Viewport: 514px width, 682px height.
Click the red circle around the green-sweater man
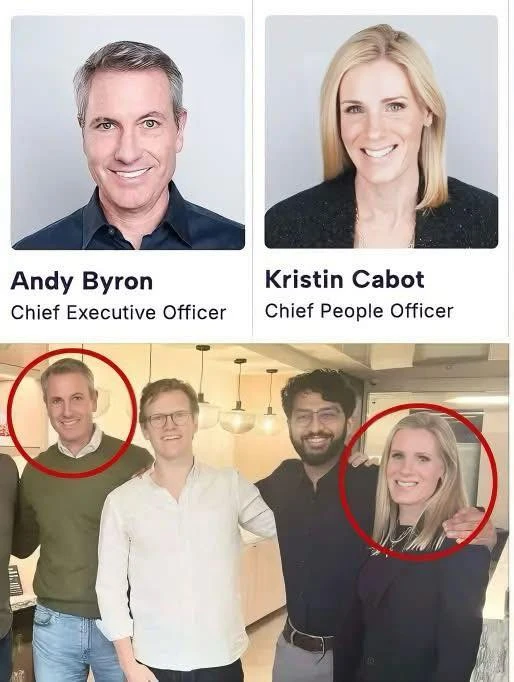pos(72,413)
